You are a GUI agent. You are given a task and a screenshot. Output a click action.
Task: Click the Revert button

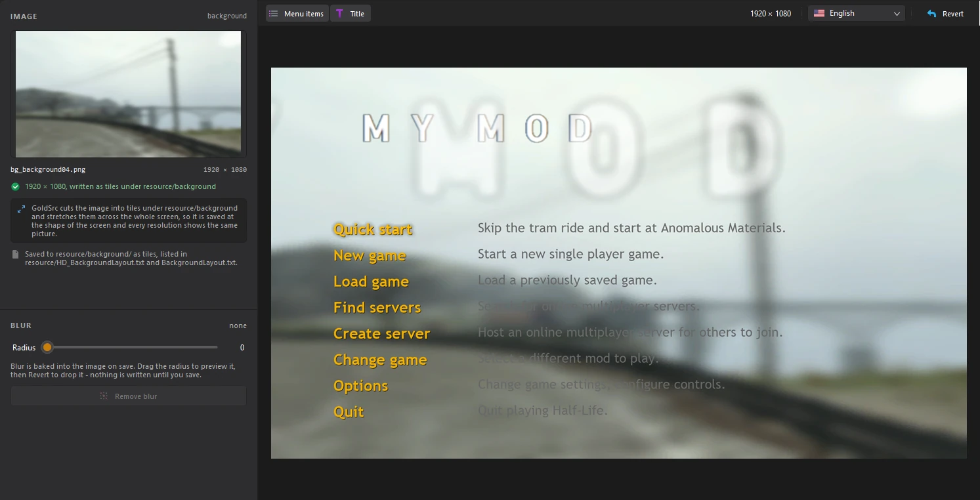pos(945,13)
